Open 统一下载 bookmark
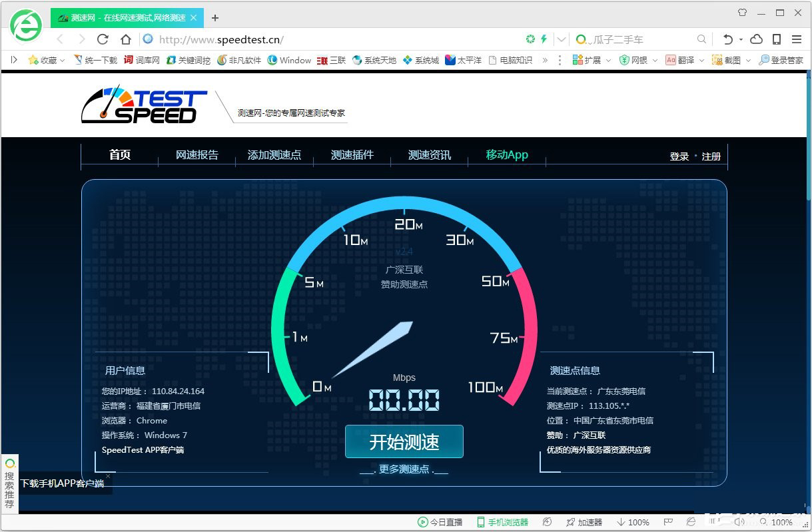 (95, 60)
